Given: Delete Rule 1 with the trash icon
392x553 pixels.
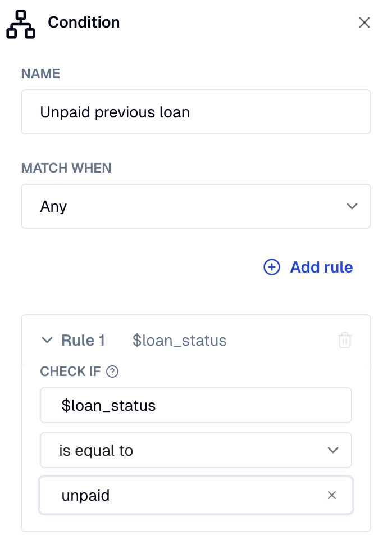Looking at the screenshot, I should pyautogui.click(x=345, y=340).
